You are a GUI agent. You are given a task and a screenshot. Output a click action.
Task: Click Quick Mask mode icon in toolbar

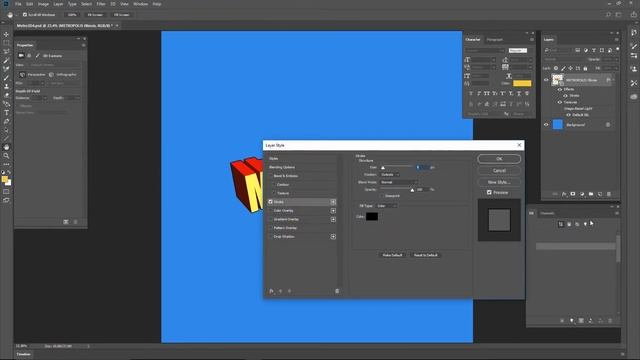6,191
